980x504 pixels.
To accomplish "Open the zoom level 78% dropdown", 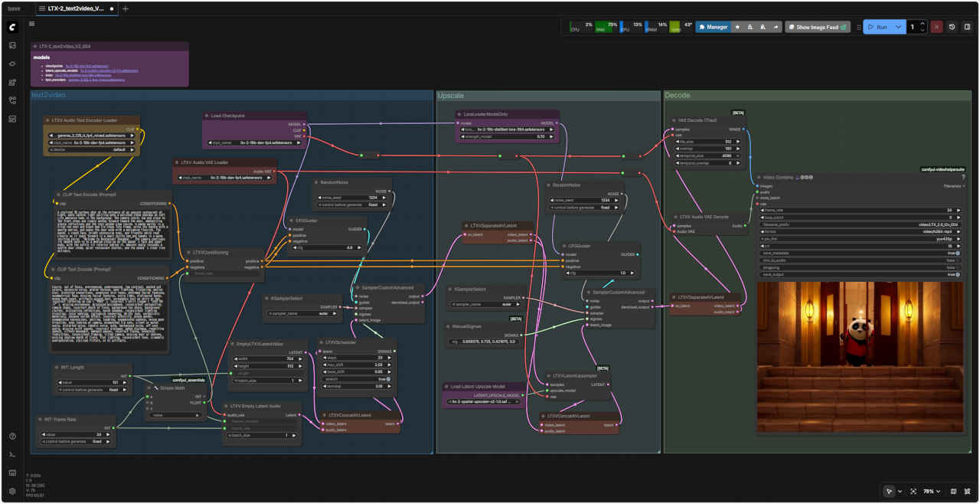I will click(930, 491).
